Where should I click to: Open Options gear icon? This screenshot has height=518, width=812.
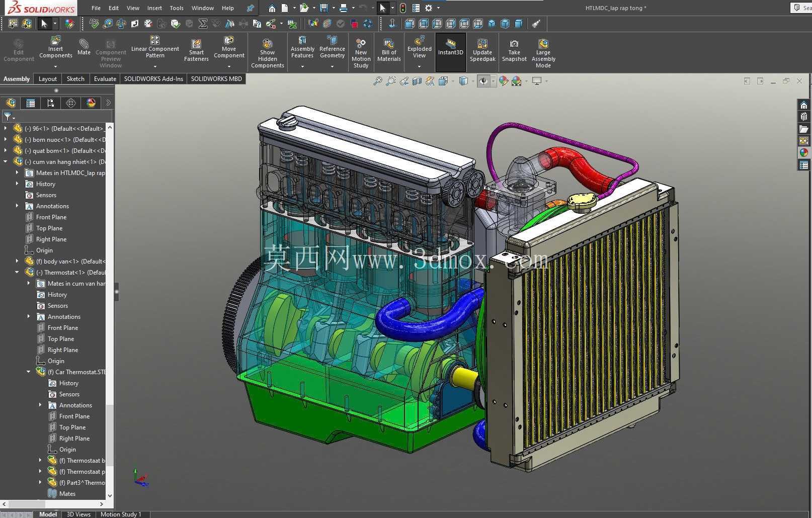coord(429,8)
